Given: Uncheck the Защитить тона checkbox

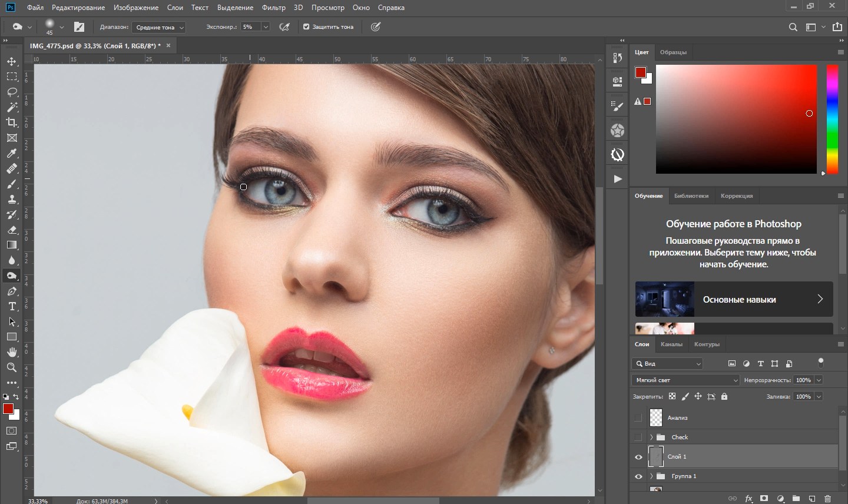Looking at the screenshot, I should [x=306, y=27].
